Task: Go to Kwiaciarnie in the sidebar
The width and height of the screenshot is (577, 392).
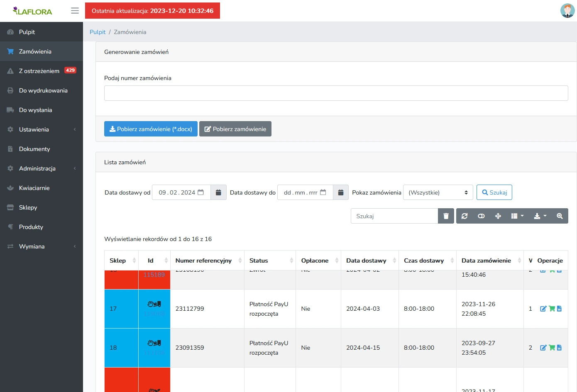Action: pos(34,188)
